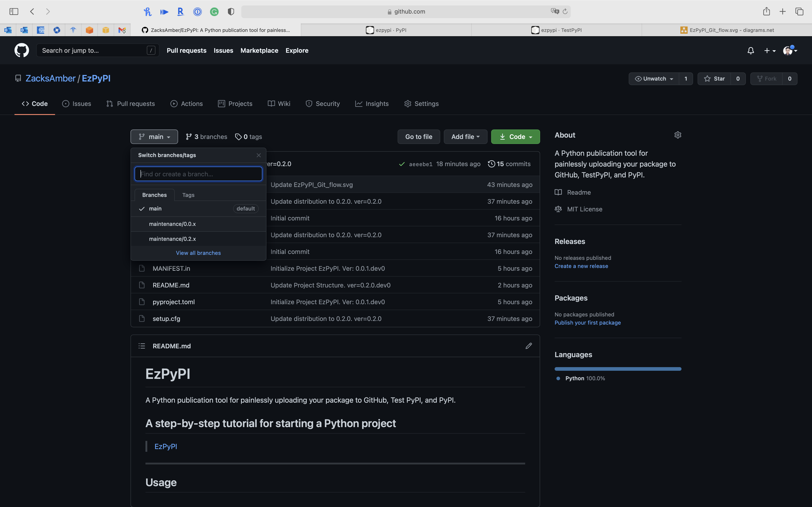Open the Add file dropdown

point(465,137)
